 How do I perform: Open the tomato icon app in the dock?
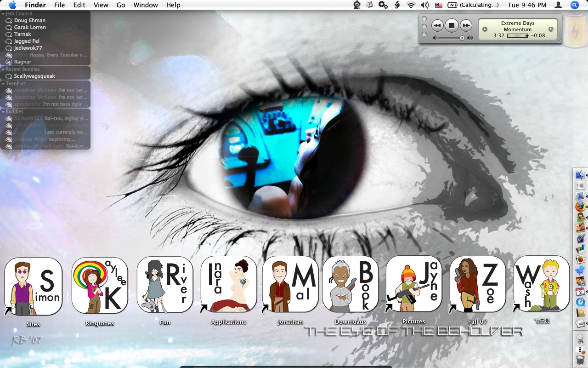pyautogui.click(x=581, y=259)
